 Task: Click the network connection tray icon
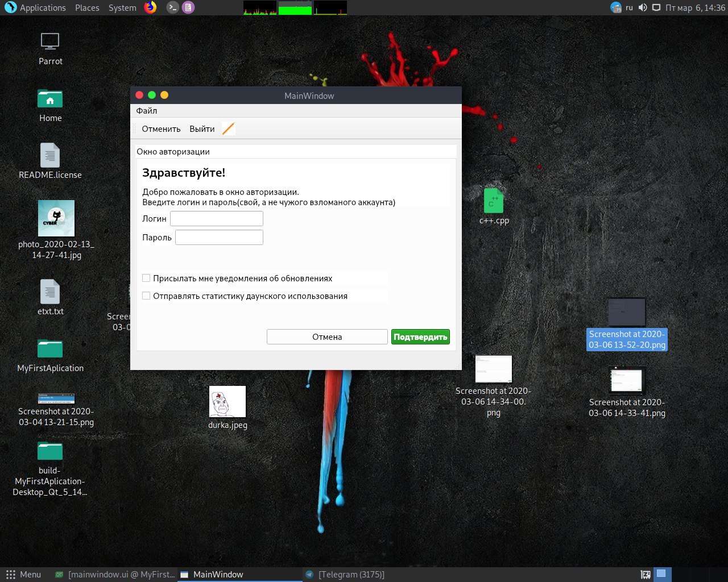click(x=656, y=8)
